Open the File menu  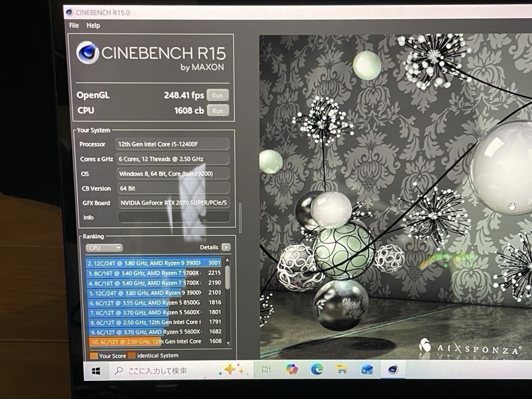click(x=74, y=25)
